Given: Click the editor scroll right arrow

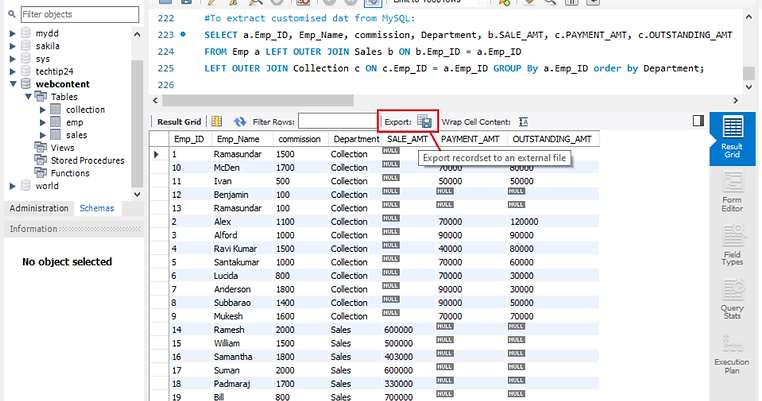Looking at the screenshot, I should point(735,100).
